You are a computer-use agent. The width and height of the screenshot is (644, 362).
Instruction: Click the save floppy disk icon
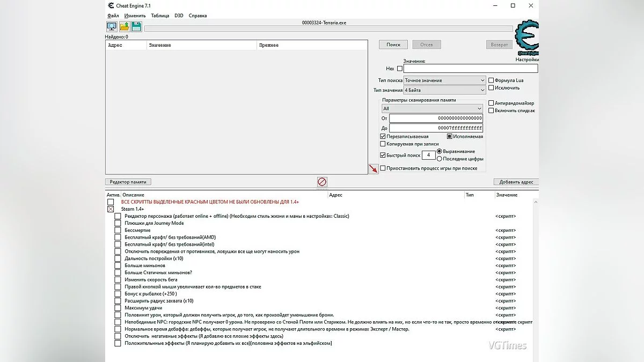pyautogui.click(x=136, y=27)
